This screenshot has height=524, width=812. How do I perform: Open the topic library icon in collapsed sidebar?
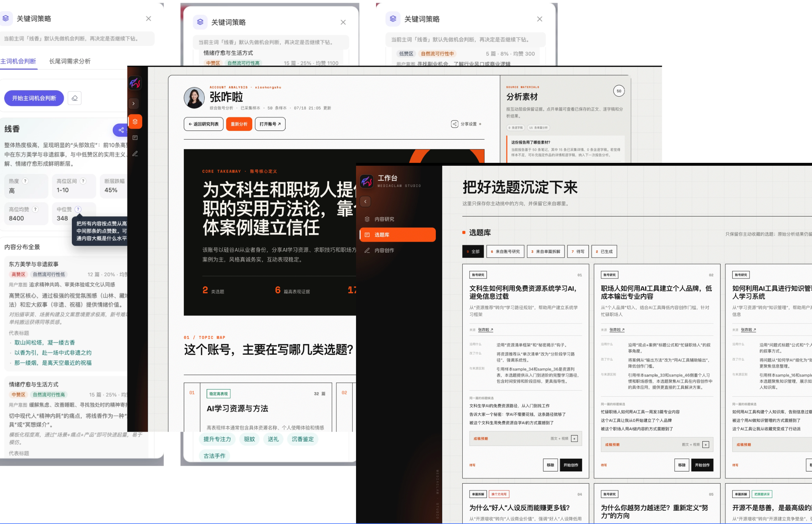135,137
